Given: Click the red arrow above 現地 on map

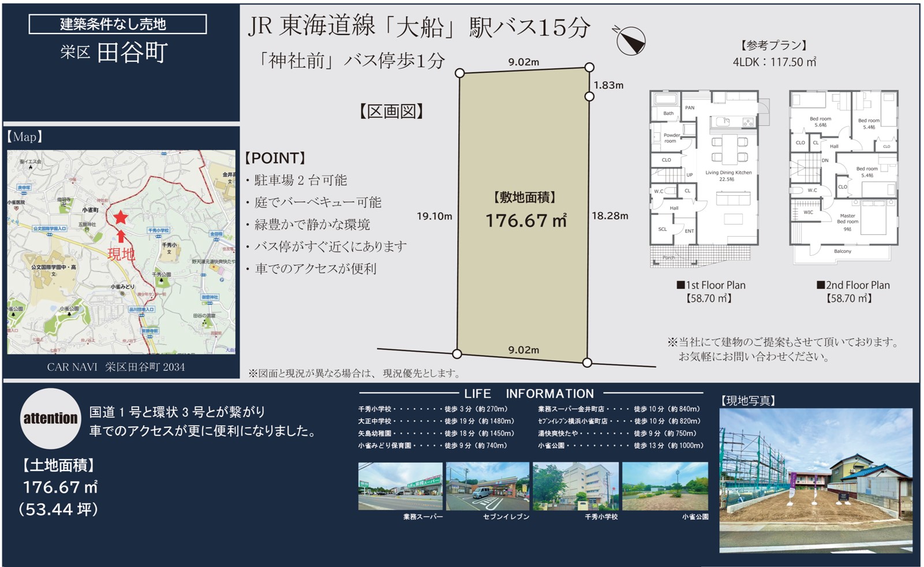Looking at the screenshot, I should click(121, 236).
